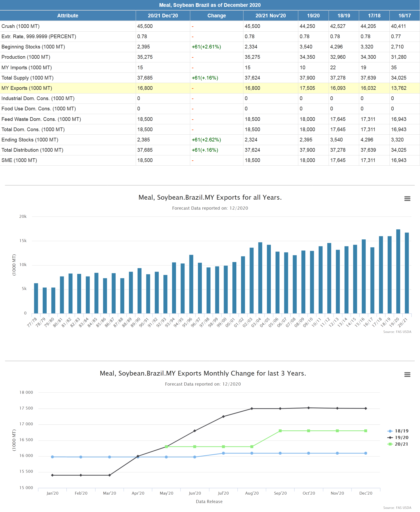Click the 20/21 bar in exports chart
This screenshot has width=420, height=512.
point(407,273)
